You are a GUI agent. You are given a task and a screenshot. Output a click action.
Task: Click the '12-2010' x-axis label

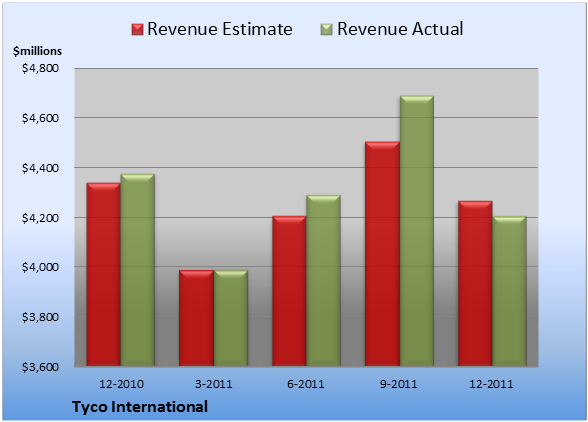click(121, 384)
